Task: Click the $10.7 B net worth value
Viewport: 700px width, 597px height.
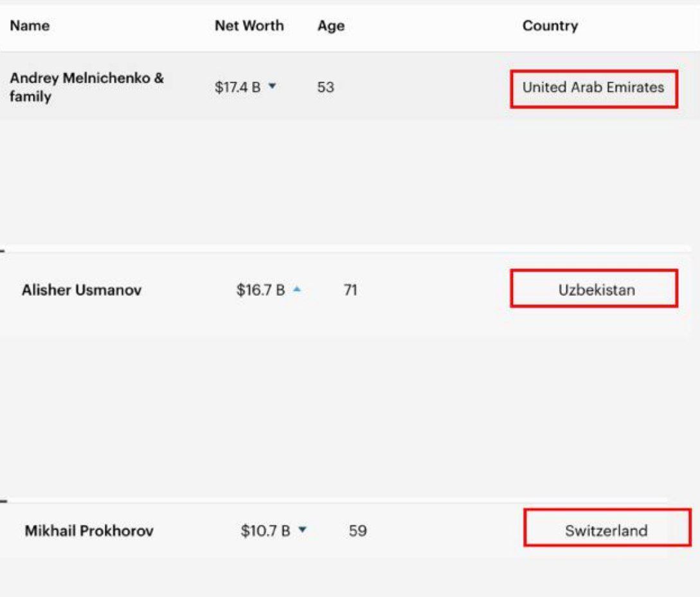Action: click(265, 531)
